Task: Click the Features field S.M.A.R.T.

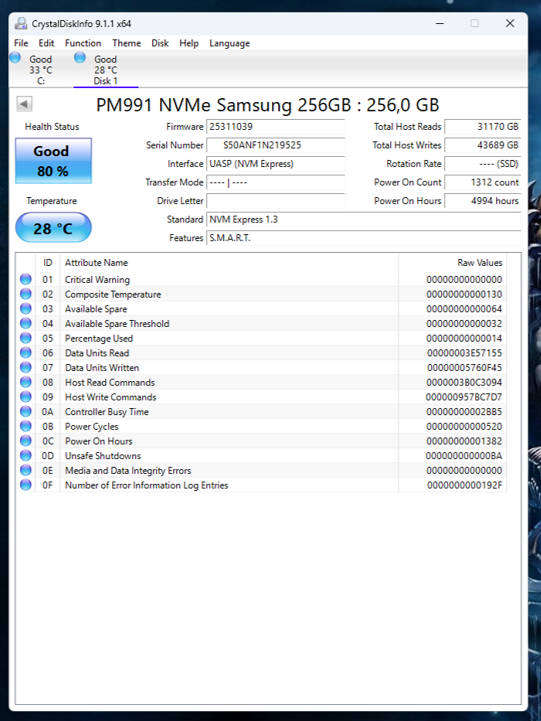Action: click(364, 238)
